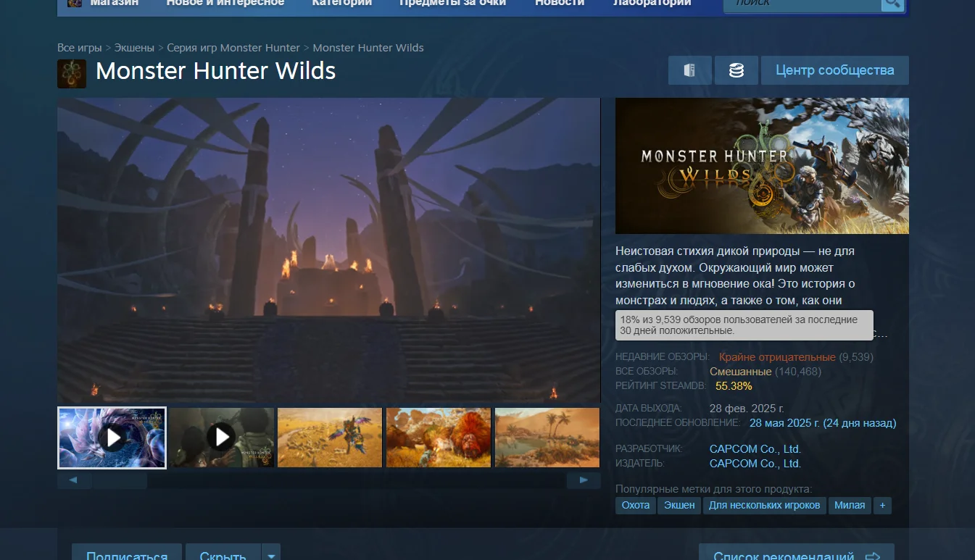Click the plus button to add tags
Image resolution: width=975 pixels, height=560 pixels.
coord(882,505)
